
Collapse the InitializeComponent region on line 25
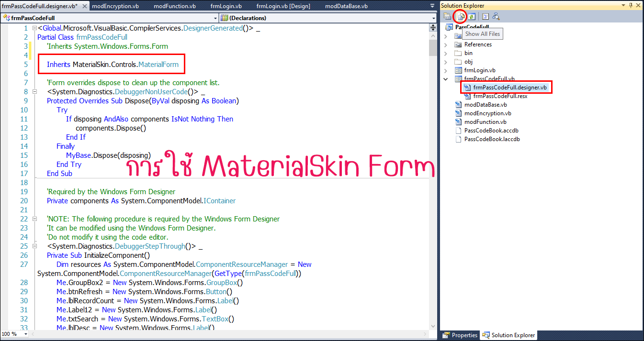click(x=34, y=246)
